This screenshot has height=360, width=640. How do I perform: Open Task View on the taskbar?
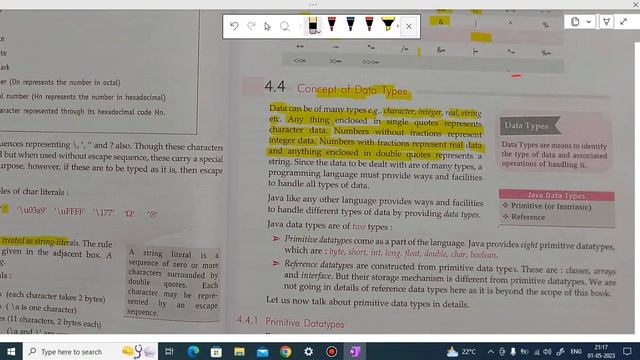coord(169,351)
